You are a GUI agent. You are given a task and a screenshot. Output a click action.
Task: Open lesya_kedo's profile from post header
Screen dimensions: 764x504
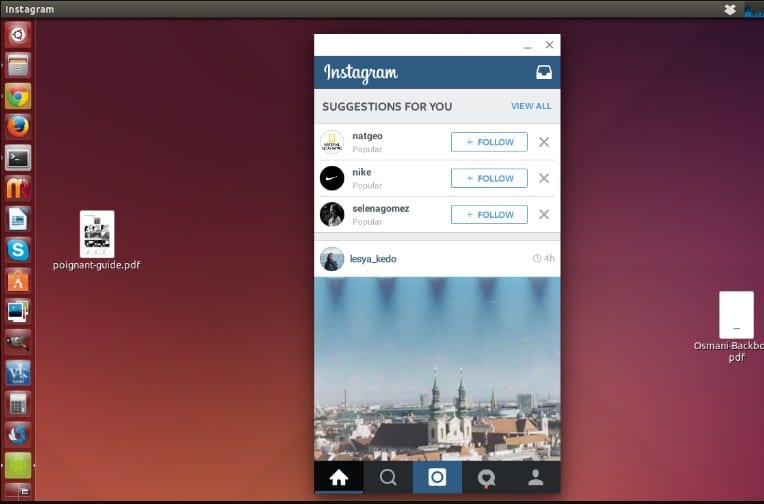tap(372, 259)
